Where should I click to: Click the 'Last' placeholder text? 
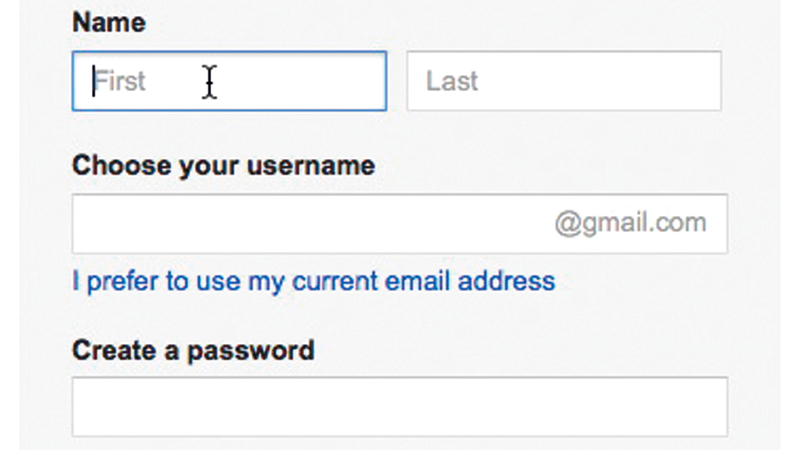[451, 81]
